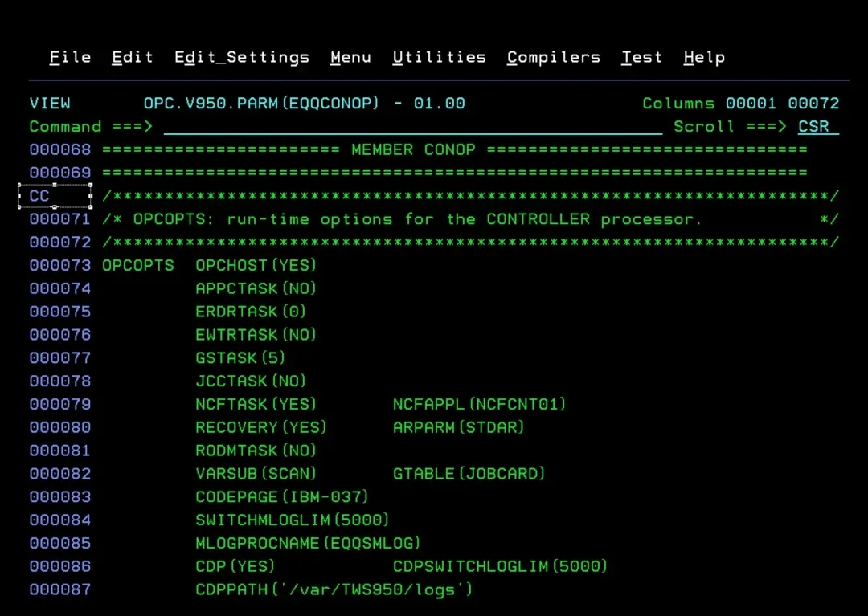Click the Columns 00001 00072 indicator
Viewport: 868px width, 616px height.
741,104
